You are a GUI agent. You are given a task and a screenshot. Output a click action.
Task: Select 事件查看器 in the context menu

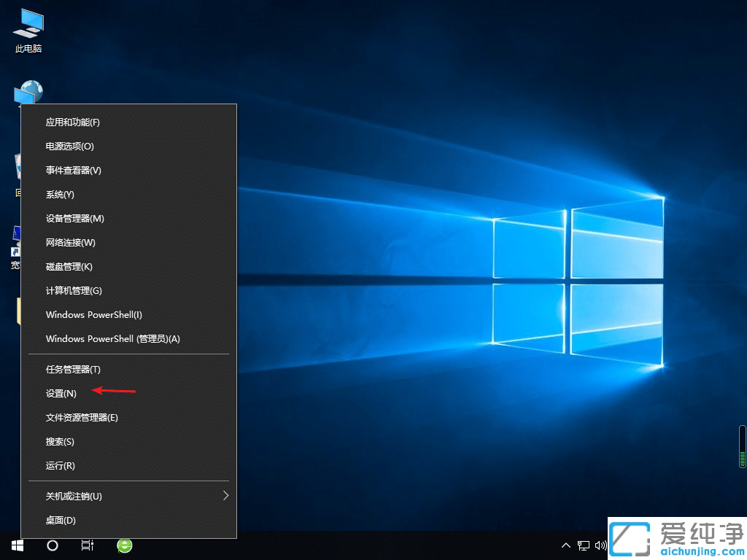[x=71, y=170]
